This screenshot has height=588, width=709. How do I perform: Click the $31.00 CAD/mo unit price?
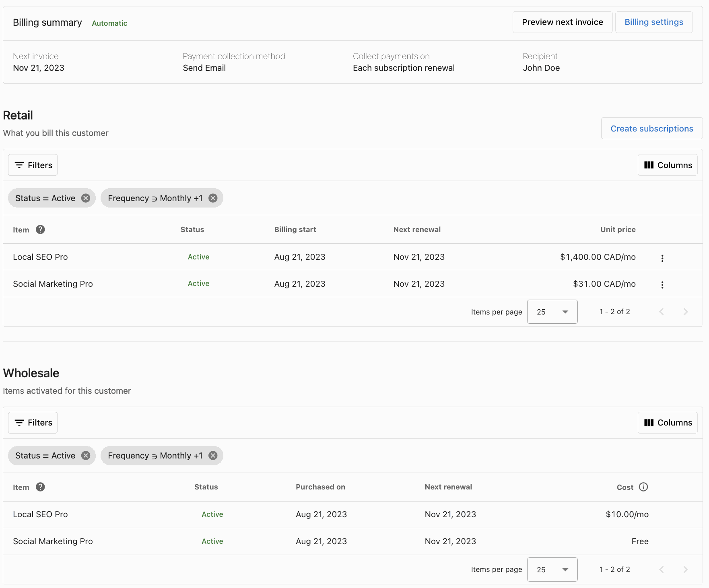(604, 284)
